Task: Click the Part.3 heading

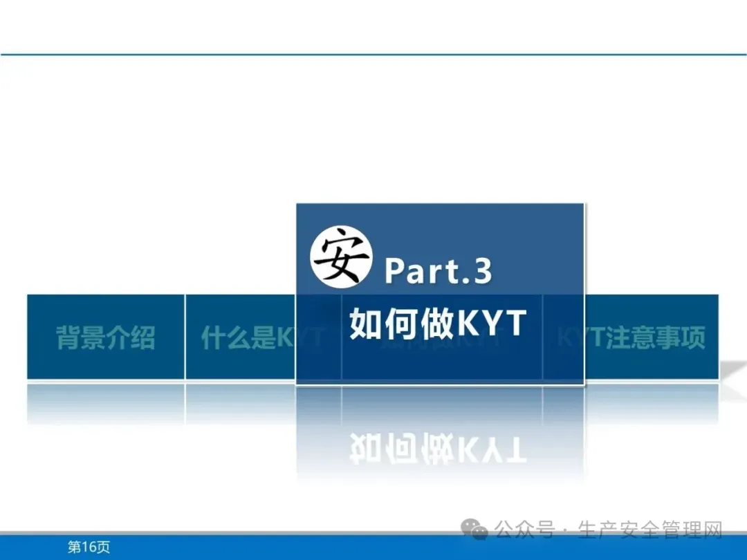Action: click(438, 271)
